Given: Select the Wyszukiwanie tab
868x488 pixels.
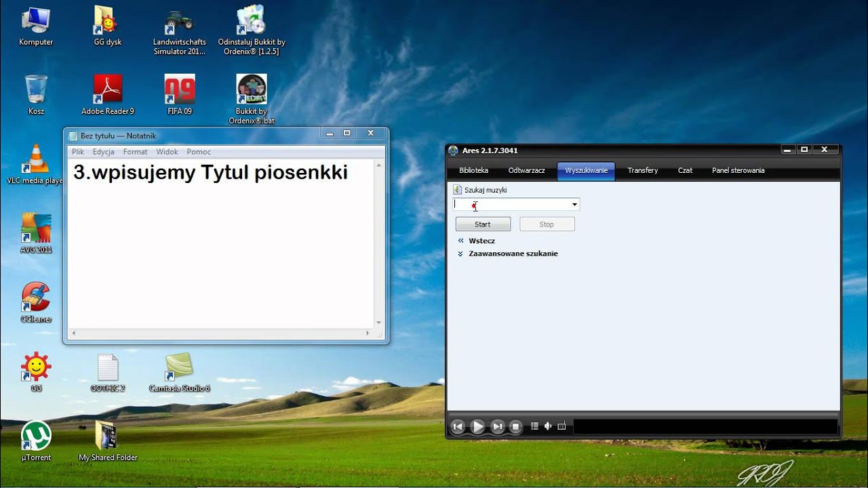Looking at the screenshot, I should click(x=587, y=171).
